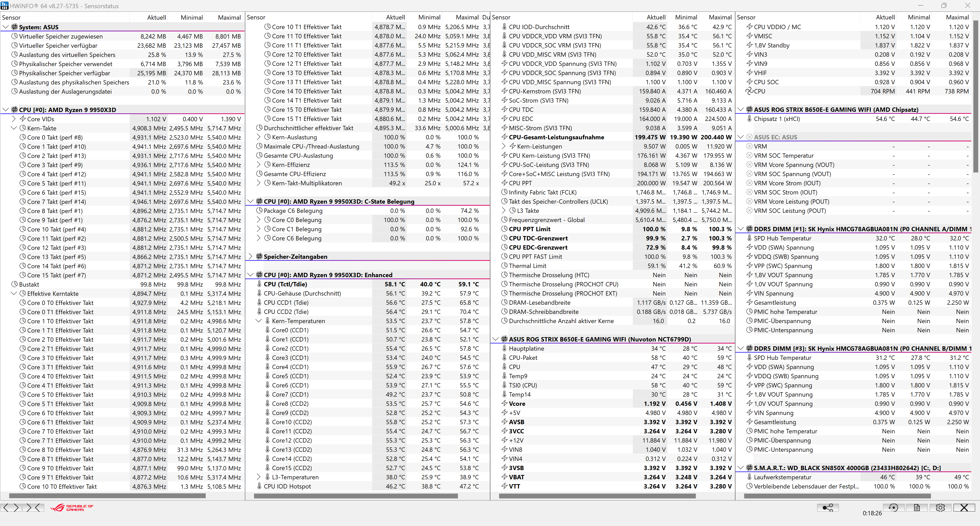980x526 pixels.
Task: Click thermometer icon beside Hauptplatine
Action: pos(504,348)
